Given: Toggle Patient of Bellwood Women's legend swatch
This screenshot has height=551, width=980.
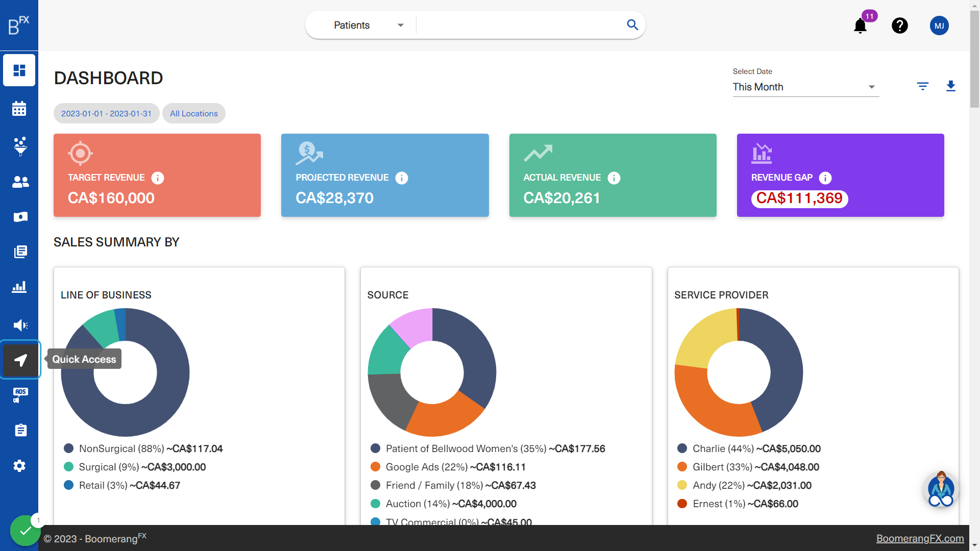Looking at the screenshot, I should point(375,448).
